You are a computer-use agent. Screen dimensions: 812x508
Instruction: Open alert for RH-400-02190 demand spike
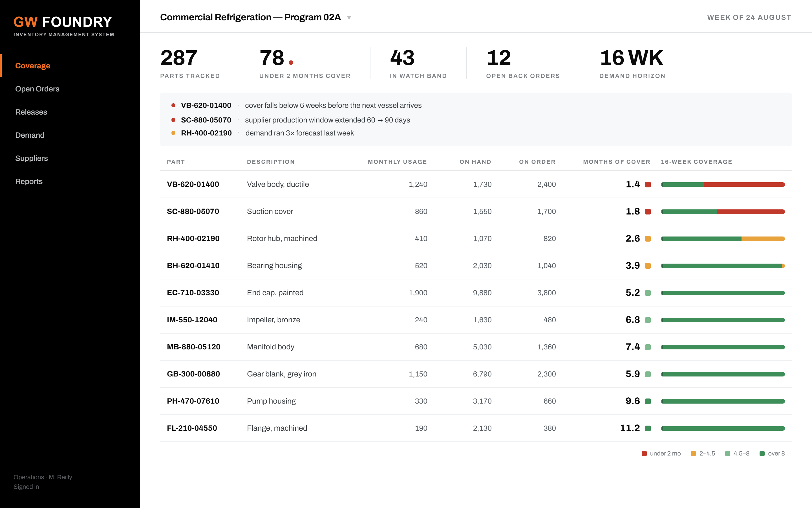(263, 133)
